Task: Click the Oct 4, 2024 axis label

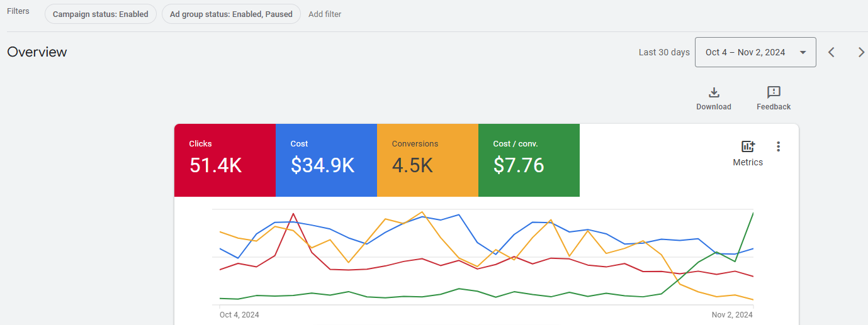Action: (239, 314)
